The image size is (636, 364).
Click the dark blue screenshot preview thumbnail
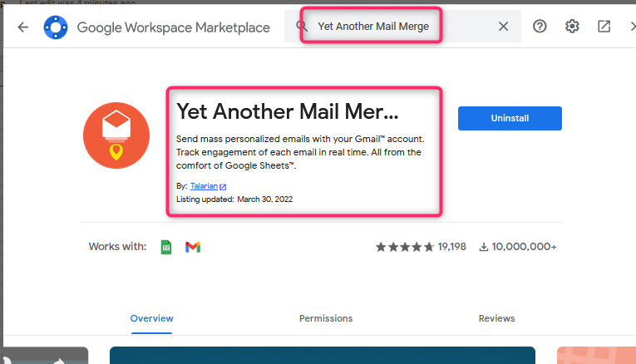point(323,355)
